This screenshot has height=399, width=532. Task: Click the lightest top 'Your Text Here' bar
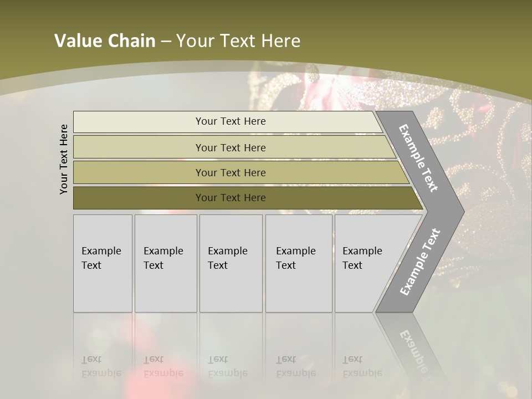pyautogui.click(x=228, y=122)
